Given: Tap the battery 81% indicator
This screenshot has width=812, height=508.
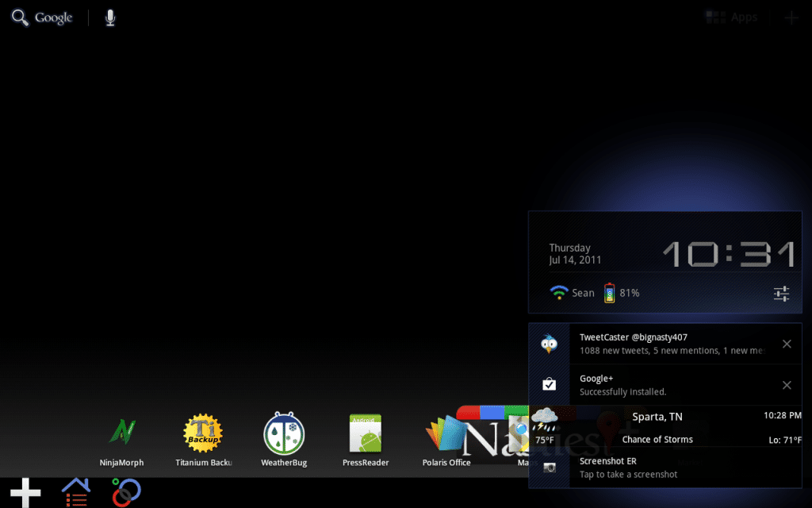Looking at the screenshot, I should [x=622, y=293].
